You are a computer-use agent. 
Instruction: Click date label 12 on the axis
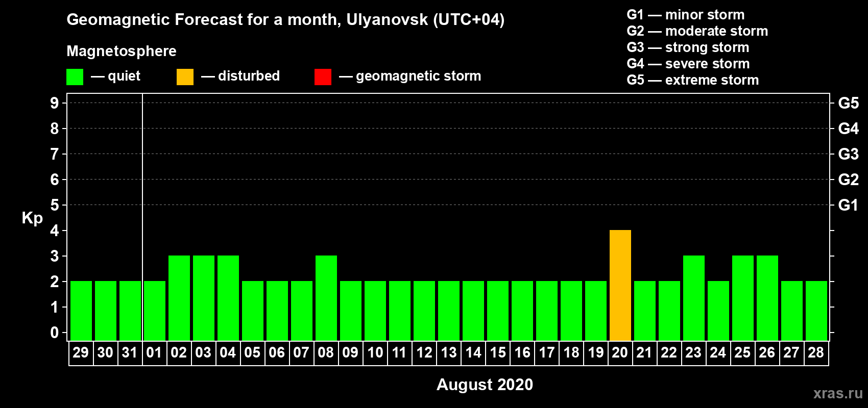pyautogui.click(x=424, y=353)
